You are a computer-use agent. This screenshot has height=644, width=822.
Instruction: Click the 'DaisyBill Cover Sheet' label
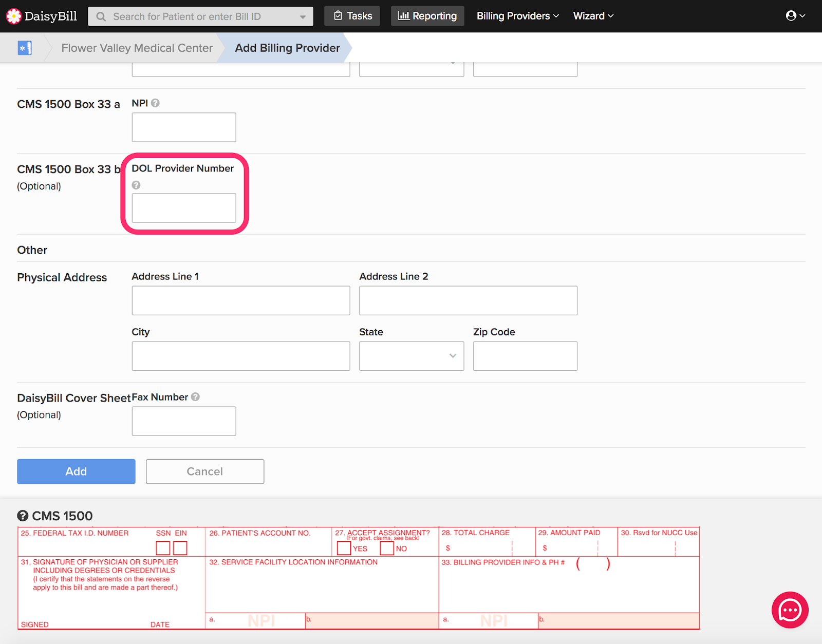pyautogui.click(x=74, y=398)
